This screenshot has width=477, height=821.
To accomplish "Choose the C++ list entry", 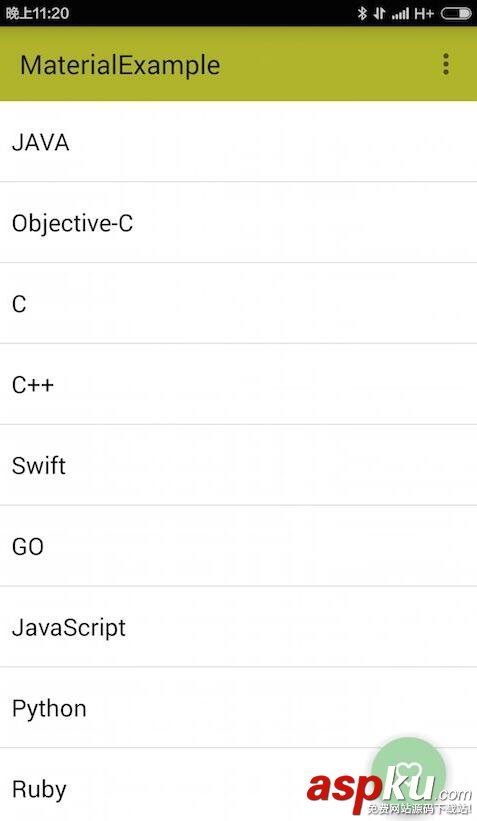I will point(238,384).
